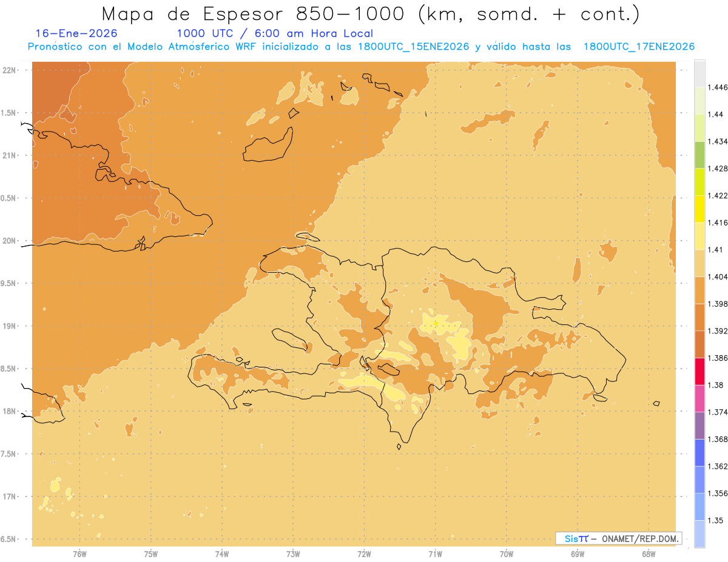Click the legend value '1.41'
This screenshot has width=728, height=562.
(715, 250)
